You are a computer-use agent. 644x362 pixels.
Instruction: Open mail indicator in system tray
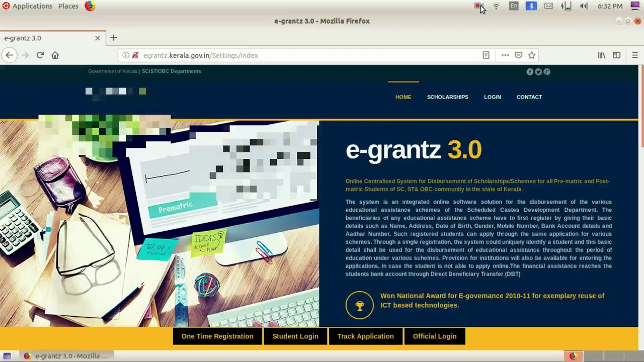point(549,6)
